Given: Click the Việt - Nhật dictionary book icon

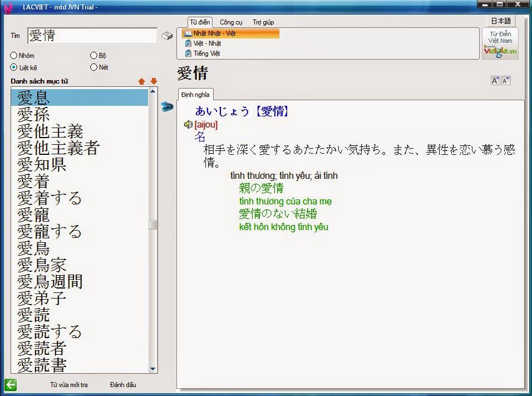Looking at the screenshot, I should point(188,43).
